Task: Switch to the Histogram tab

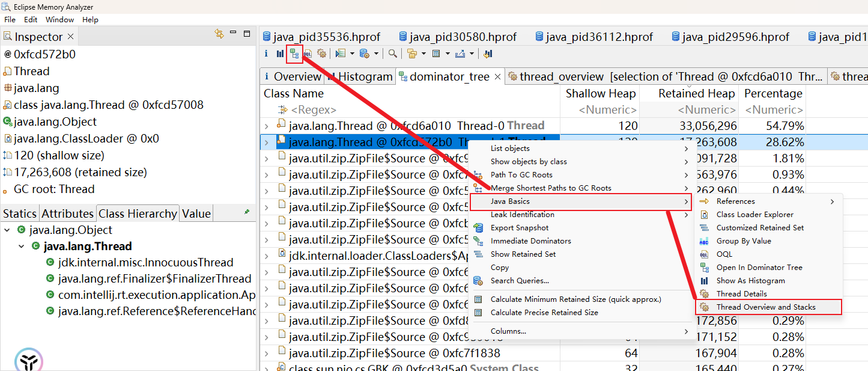Action: tap(360, 76)
